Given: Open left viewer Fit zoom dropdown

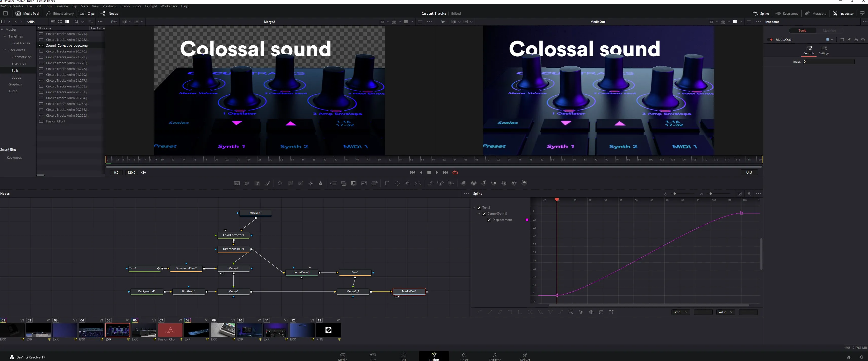Looking at the screenshot, I should click(114, 22).
